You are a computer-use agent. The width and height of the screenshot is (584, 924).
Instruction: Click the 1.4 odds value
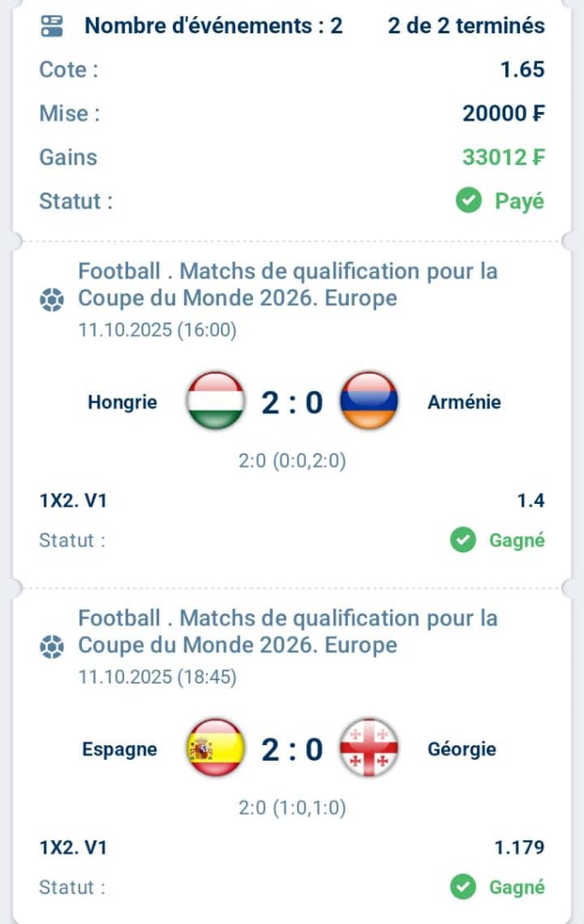[x=530, y=501]
